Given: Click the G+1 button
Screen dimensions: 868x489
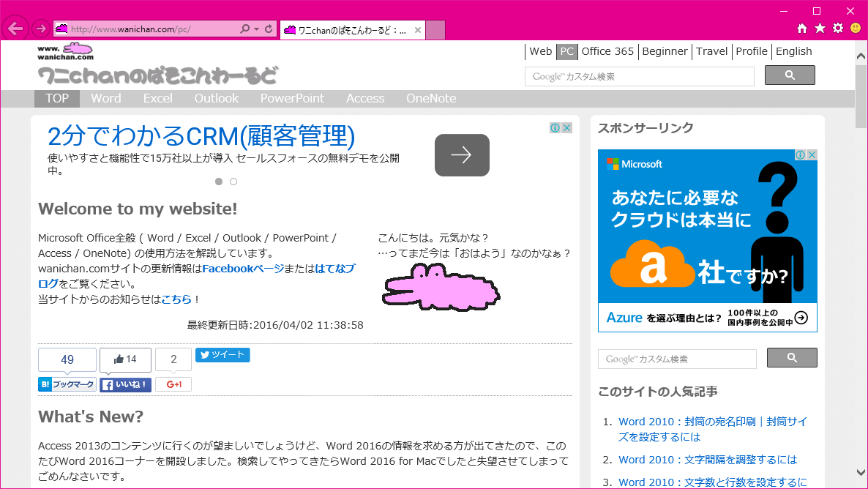Looking at the screenshot, I should click(x=174, y=384).
